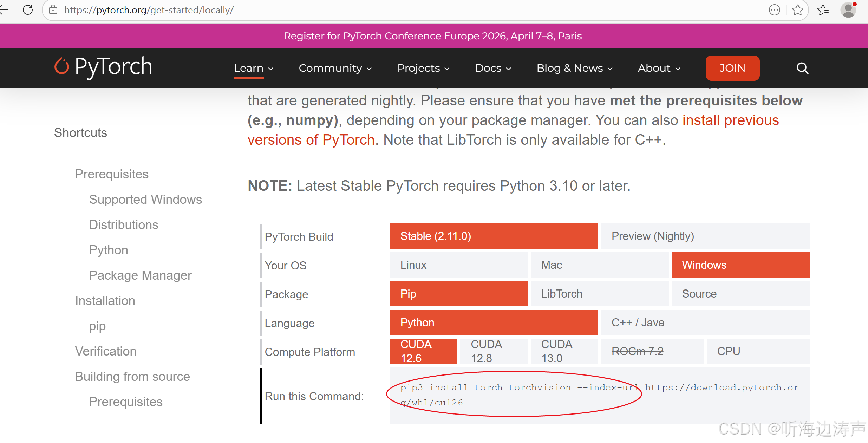Click the PyTorch Conference Europe banner

click(433, 36)
